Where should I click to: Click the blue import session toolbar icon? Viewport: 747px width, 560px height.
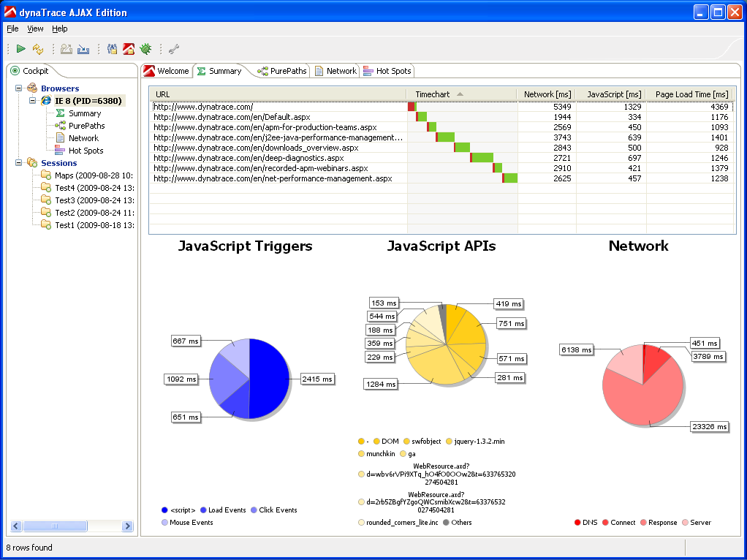point(83,48)
